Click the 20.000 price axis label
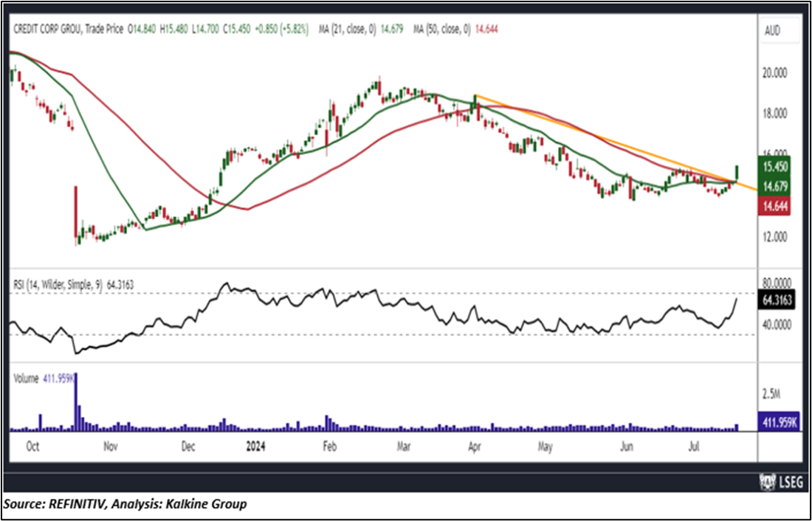 pyautogui.click(x=777, y=74)
